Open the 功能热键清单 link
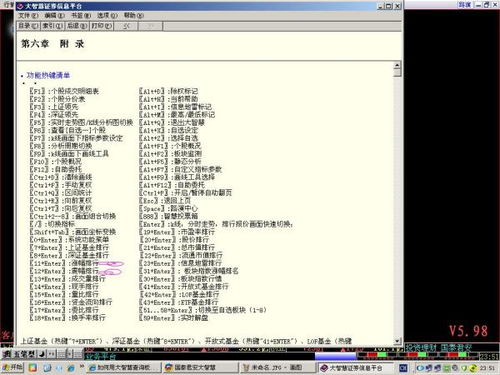This screenshot has height=375, width=500. click(48, 75)
